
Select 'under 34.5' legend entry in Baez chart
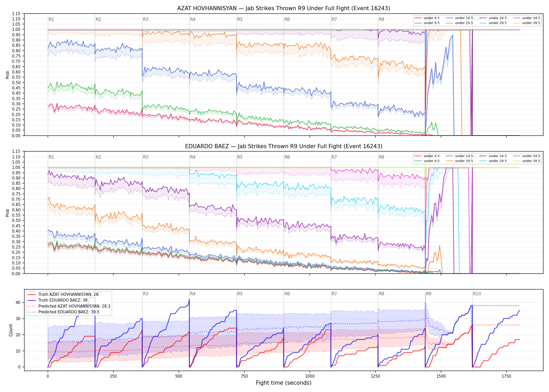(527, 156)
